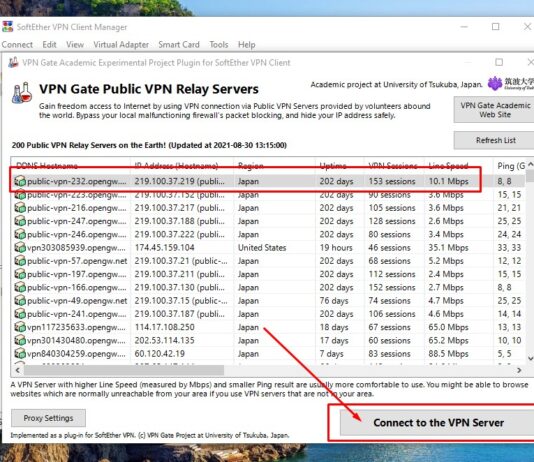Sort by IP Address (Hostname) column
This screenshot has width=534, height=462.
[x=176, y=166]
